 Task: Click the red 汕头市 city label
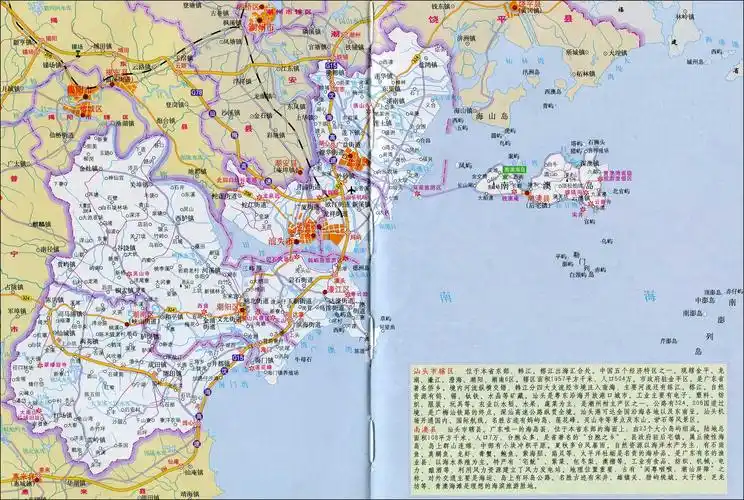[x=281, y=240]
